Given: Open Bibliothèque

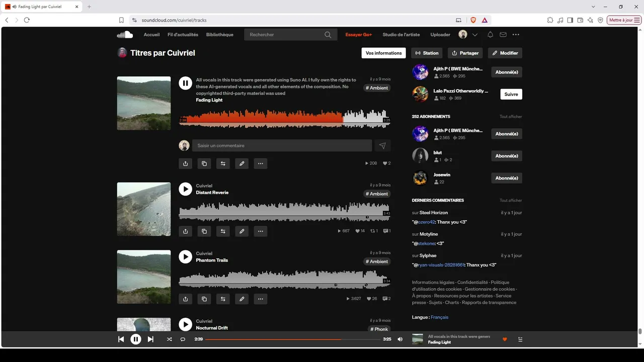Looking at the screenshot, I should pos(219,35).
